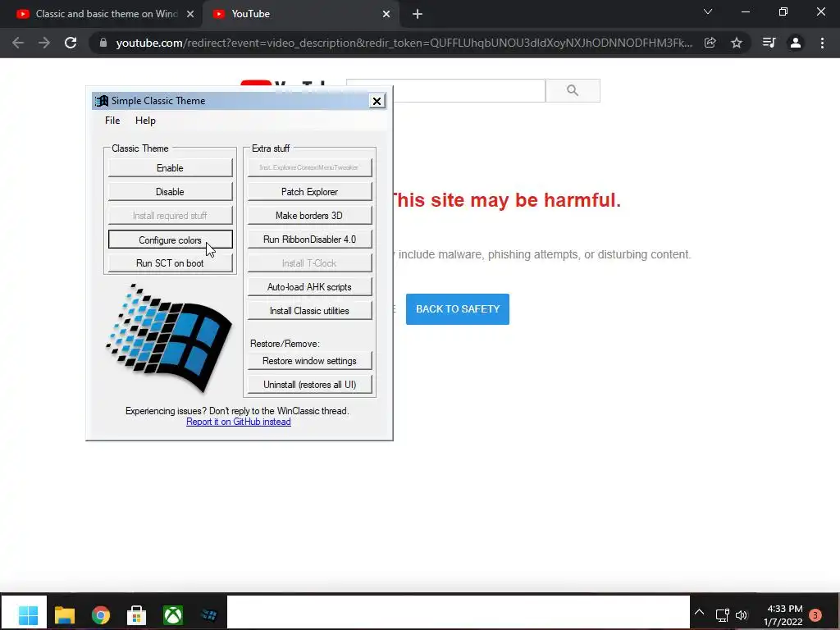Choose Make borders 3D

click(x=309, y=216)
